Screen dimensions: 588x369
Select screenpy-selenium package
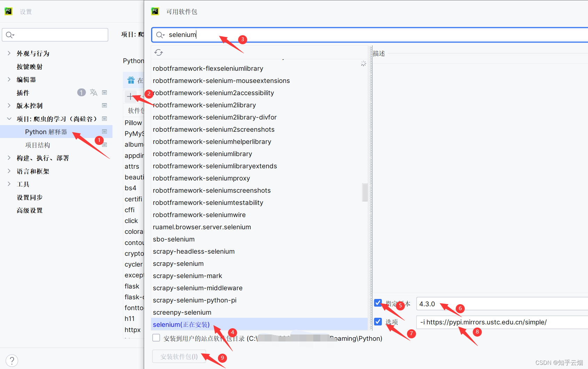pos(182,312)
